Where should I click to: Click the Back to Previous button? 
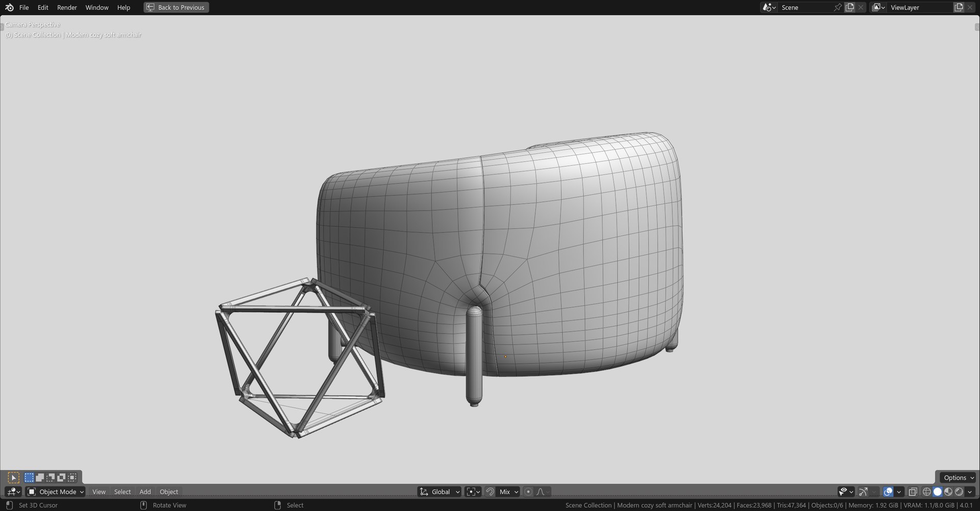(x=176, y=7)
